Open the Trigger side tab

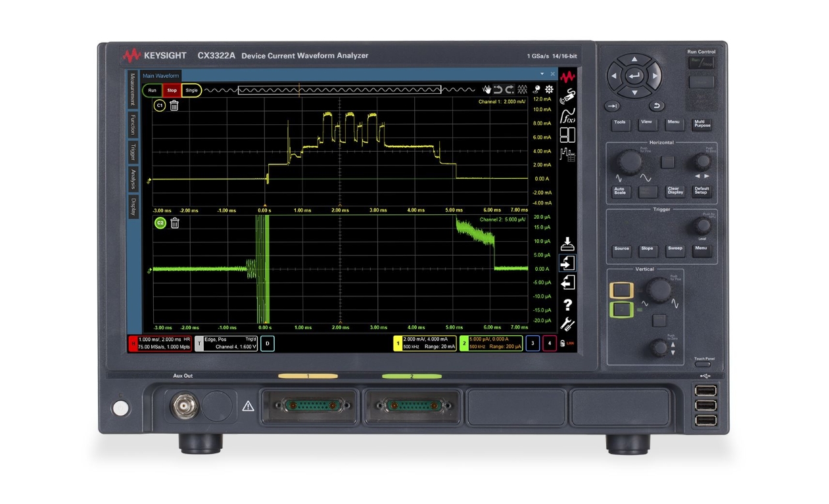(x=133, y=152)
